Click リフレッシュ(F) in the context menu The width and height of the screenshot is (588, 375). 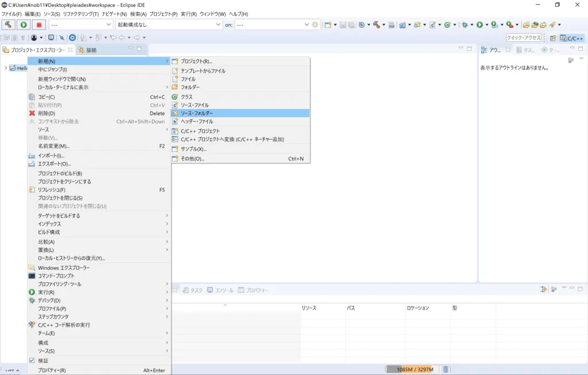99,190
